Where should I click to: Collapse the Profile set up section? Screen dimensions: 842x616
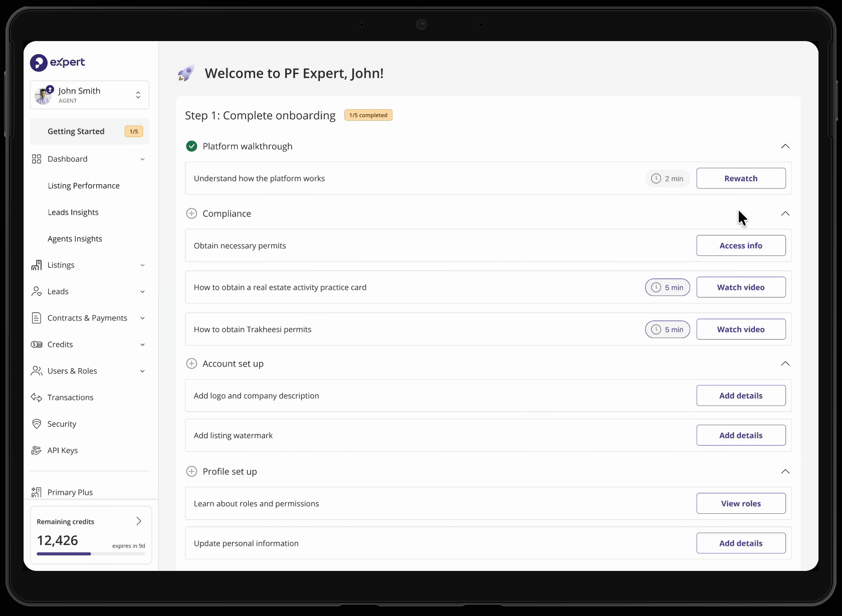tap(785, 471)
